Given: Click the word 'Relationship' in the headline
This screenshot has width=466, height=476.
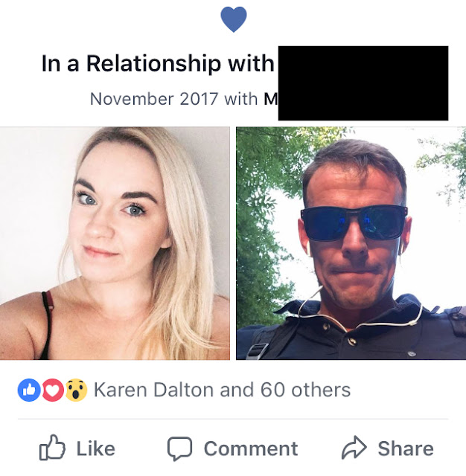Looking at the screenshot, I should (x=153, y=64).
